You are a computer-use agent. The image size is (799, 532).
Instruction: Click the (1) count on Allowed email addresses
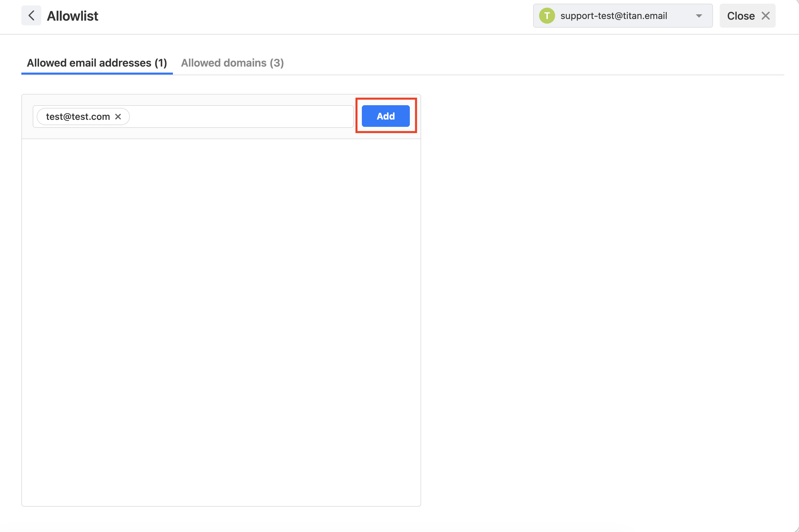tap(161, 63)
